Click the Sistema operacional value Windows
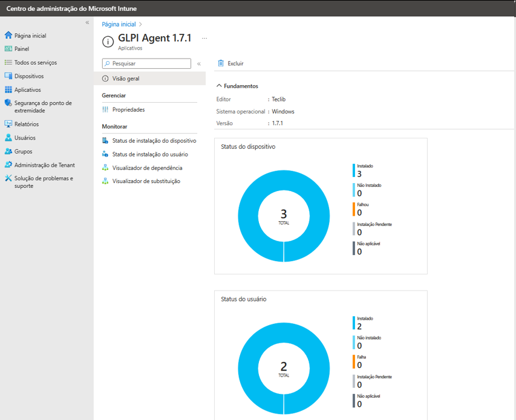Screen dimensions: 516x420 pyautogui.click(x=283, y=111)
